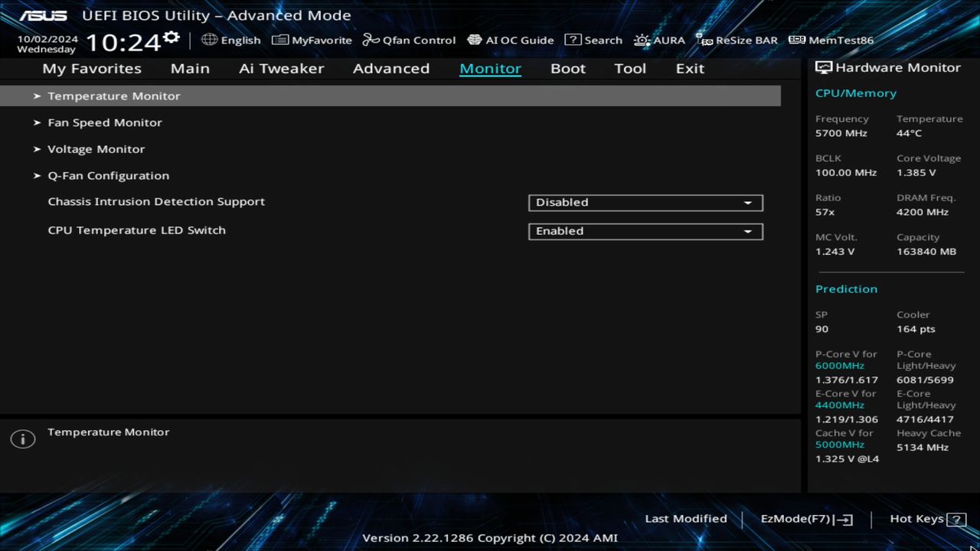980x551 pixels.
Task: Open the ReSize BAR utility
Action: click(x=737, y=40)
